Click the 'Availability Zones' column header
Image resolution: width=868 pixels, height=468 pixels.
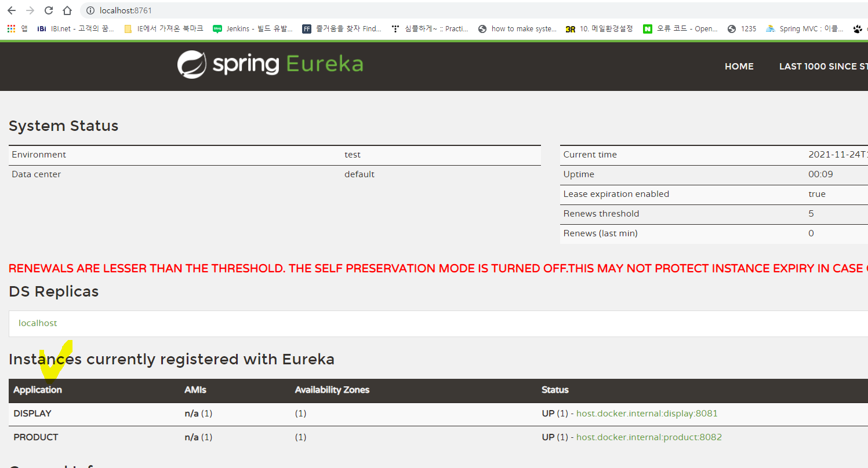tap(332, 390)
